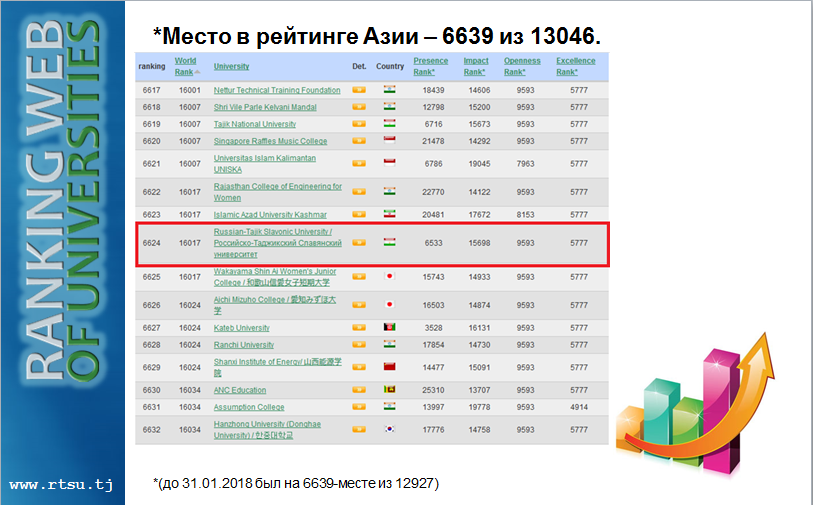
Task: Click presence rank value 3528
Action: pos(433,328)
